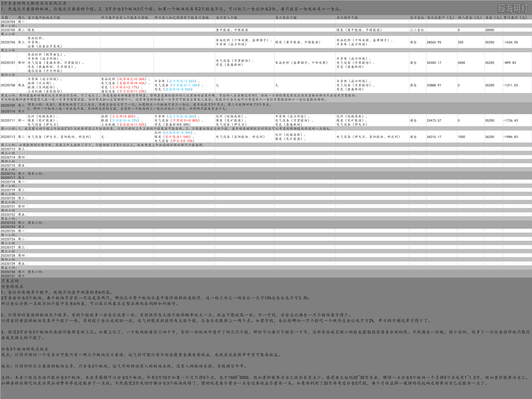Click total assets value 33473.57

[434, 120]
